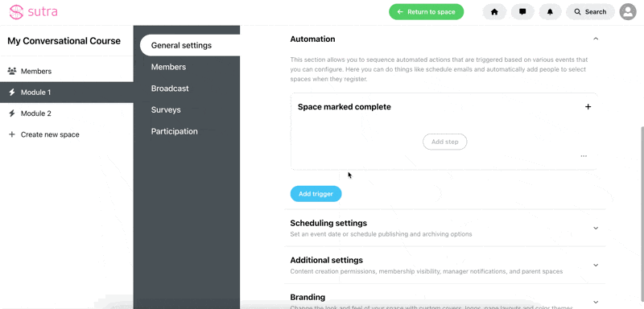
Task: Click the Add trigger button
Action: [x=316, y=194]
